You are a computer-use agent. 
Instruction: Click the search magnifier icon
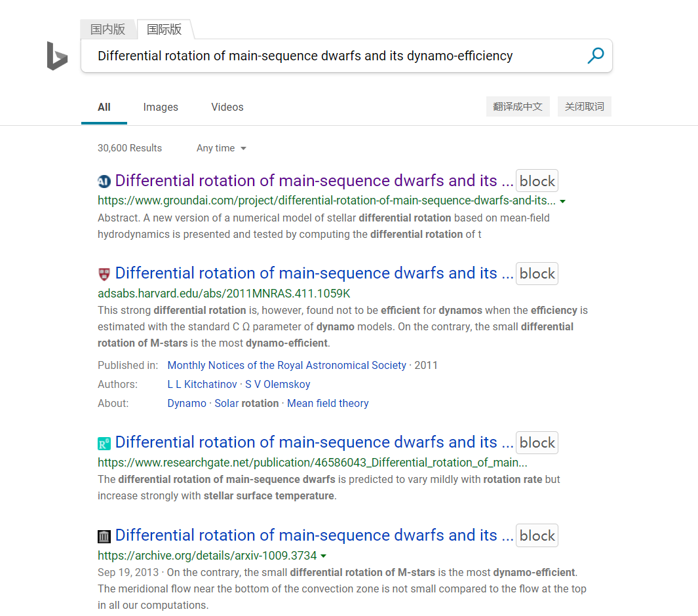[x=595, y=56]
